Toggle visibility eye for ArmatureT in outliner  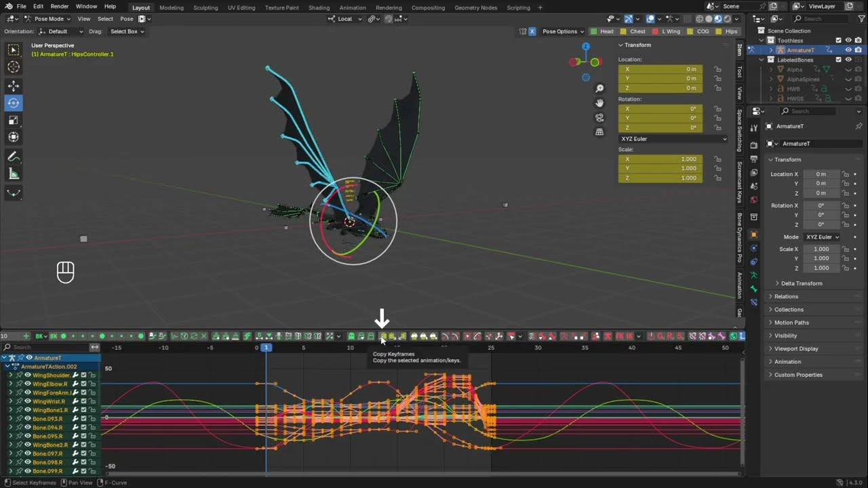tap(848, 50)
